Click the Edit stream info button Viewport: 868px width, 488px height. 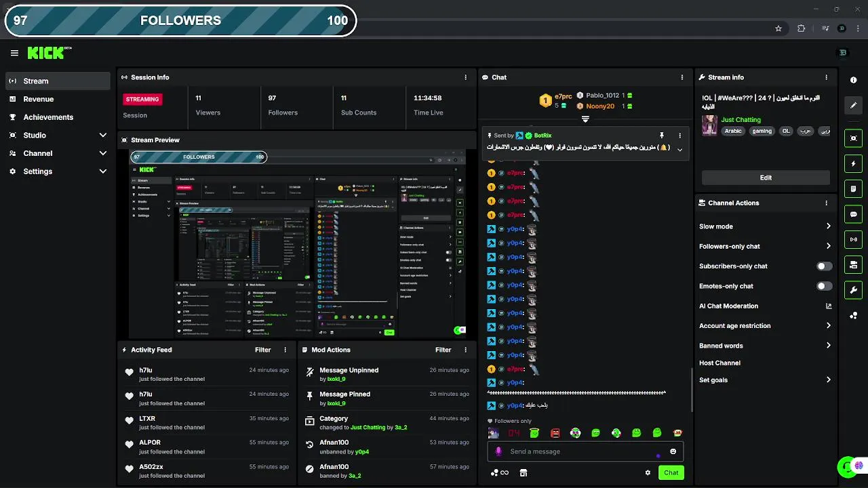point(766,178)
